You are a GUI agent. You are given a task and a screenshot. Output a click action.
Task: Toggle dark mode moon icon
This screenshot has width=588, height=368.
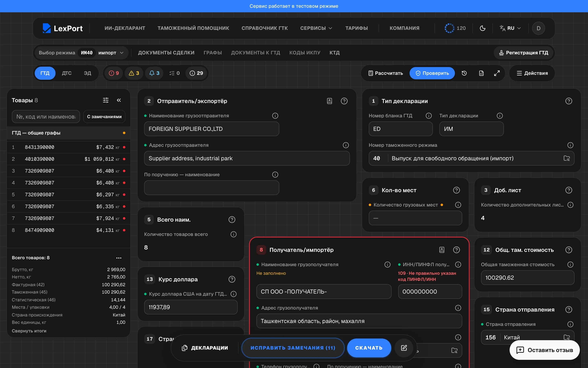pyautogui.click(x=483, y=28)
